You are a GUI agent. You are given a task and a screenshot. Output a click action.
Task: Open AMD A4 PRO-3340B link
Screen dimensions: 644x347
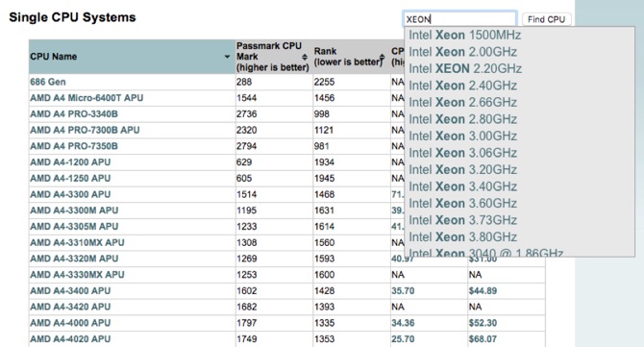[74, 113]
